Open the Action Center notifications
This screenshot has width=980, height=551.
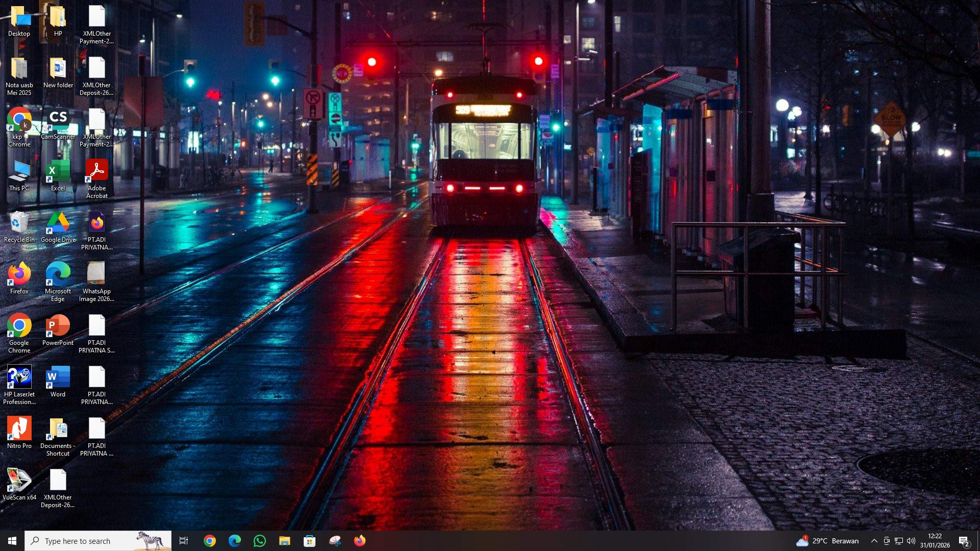tap(964, 541)
